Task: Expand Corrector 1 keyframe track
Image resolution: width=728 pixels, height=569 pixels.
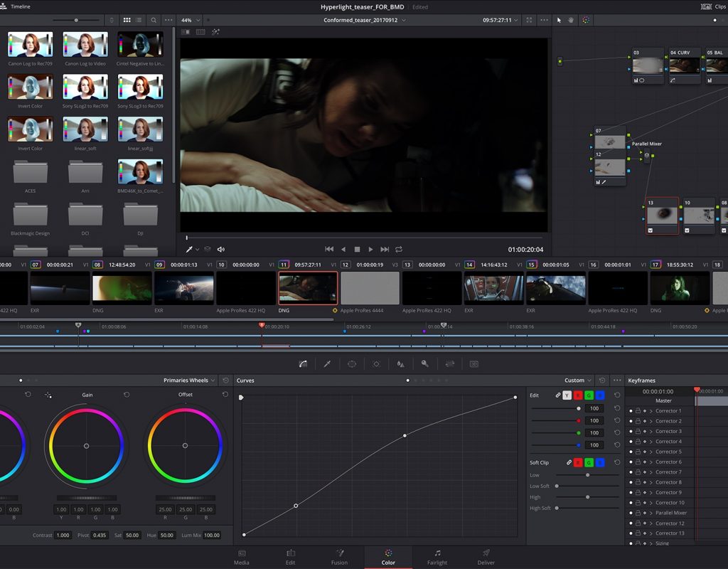Action: 651,411
